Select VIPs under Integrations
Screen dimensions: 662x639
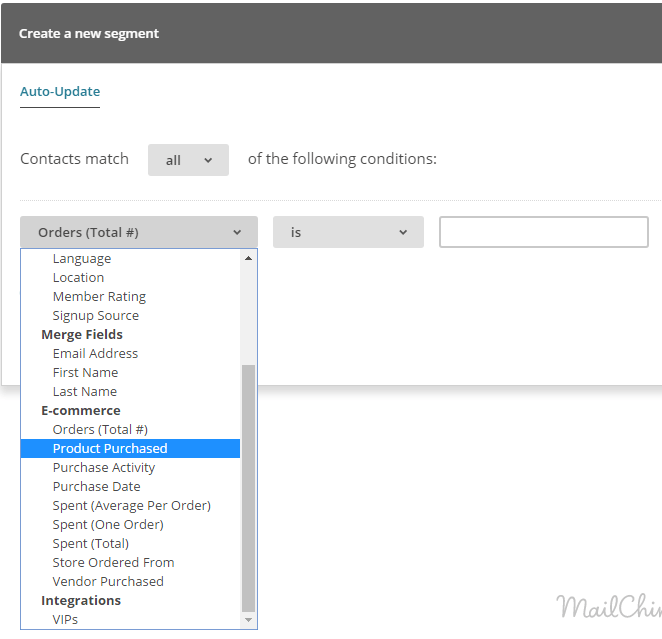tap(130, 620)
